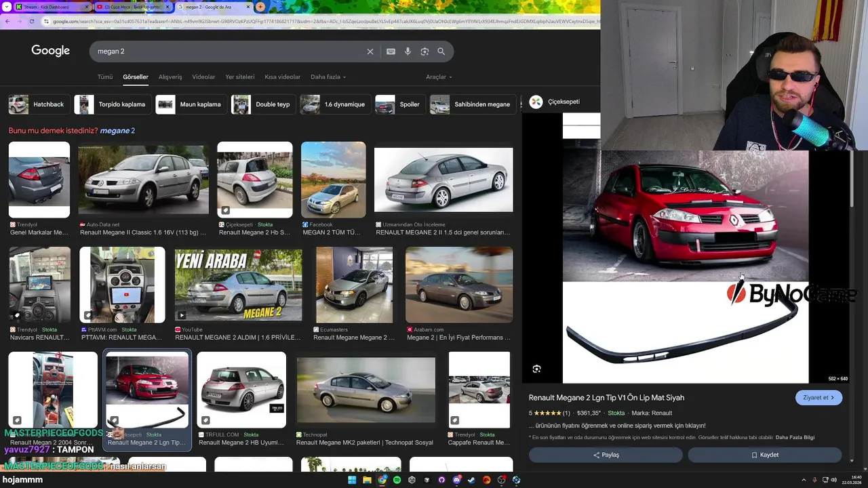Image resolution: width=868 pixels, height=488 pixels.
Task: Click the browser address bar
Action: point(319,21)
